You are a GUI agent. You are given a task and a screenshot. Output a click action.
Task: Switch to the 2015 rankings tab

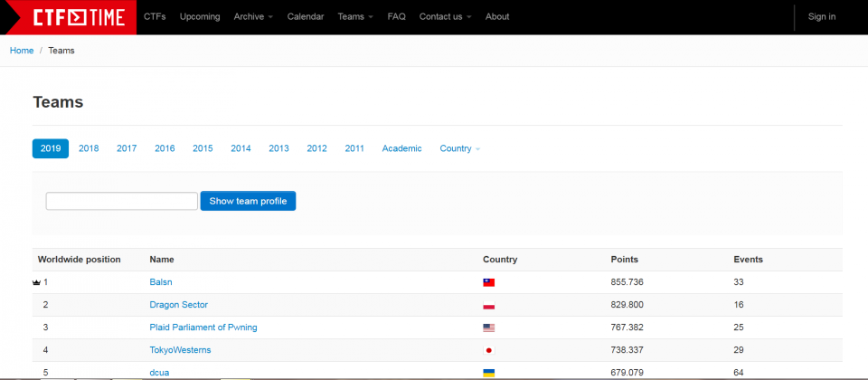pos(203,148)
